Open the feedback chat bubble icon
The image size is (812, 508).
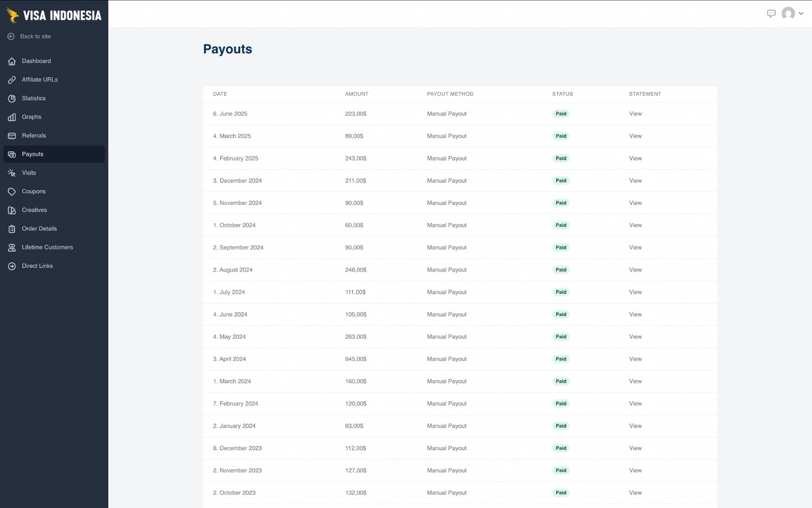(x=771, y=14)
